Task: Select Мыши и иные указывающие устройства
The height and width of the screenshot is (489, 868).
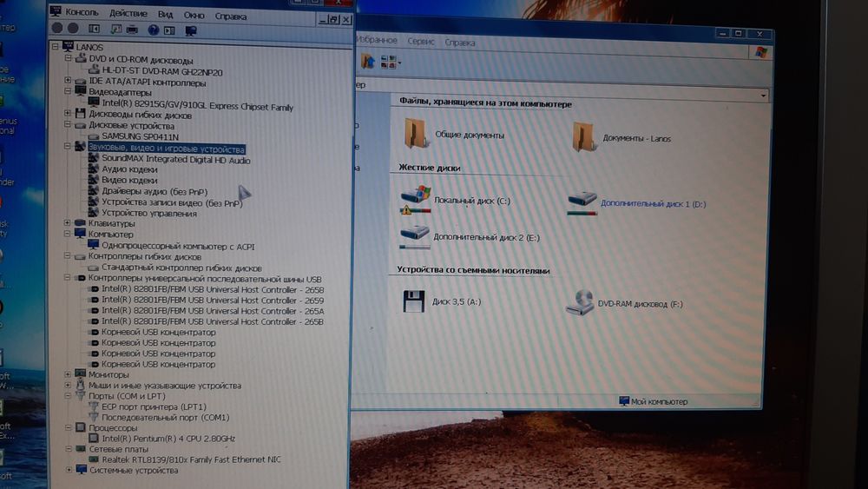Action: [165, 385]
